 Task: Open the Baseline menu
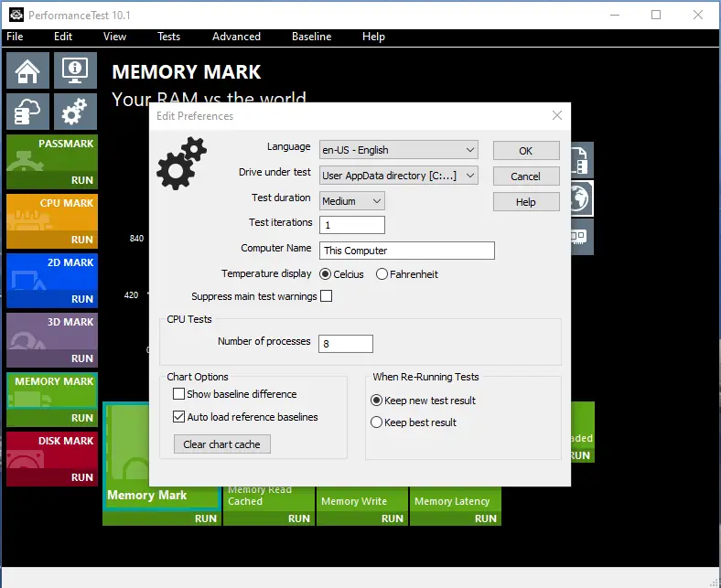tap(311, 37)
